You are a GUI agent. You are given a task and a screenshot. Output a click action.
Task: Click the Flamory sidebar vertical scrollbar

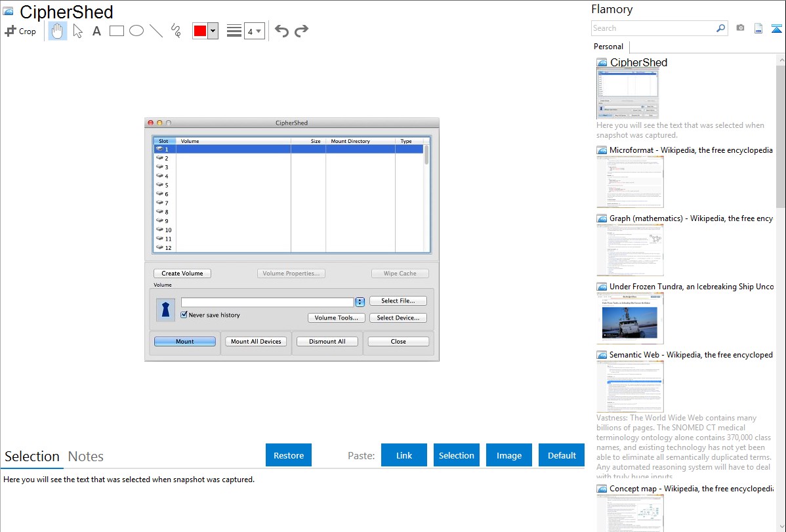point(781,135)
